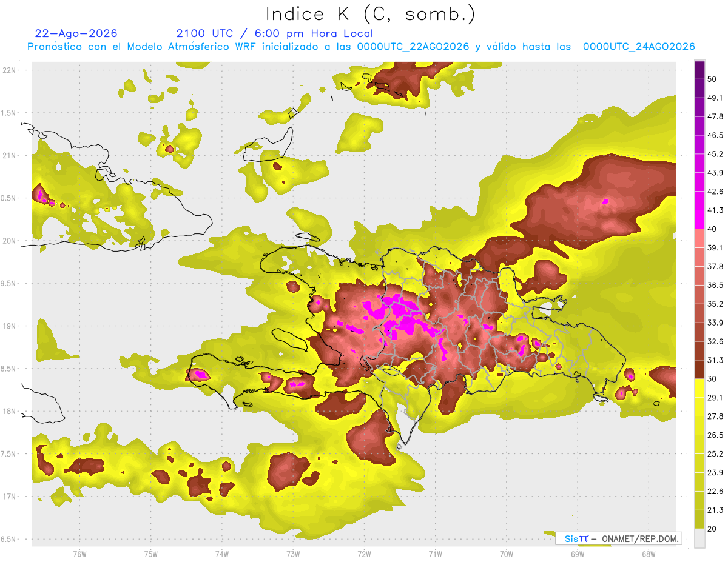Click the gray swatch below the 20 label

pos(699,538)
